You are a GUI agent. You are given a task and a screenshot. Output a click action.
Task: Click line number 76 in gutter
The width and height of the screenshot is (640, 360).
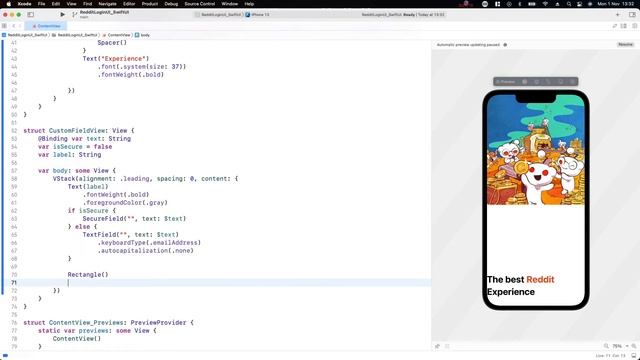click(x=14, y=323)
